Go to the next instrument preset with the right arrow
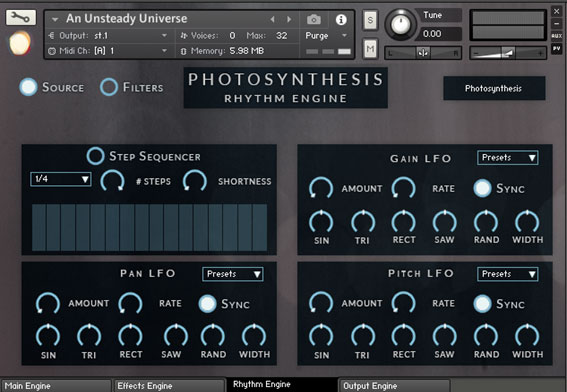Viewport: 567px width, 392px height. click(x=289, y=19)
